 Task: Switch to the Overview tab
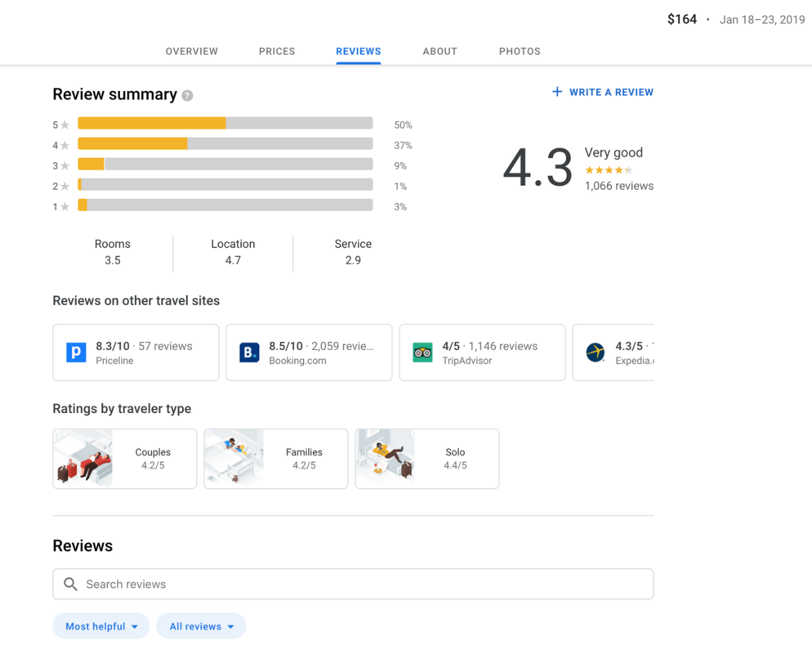point(192,52)
